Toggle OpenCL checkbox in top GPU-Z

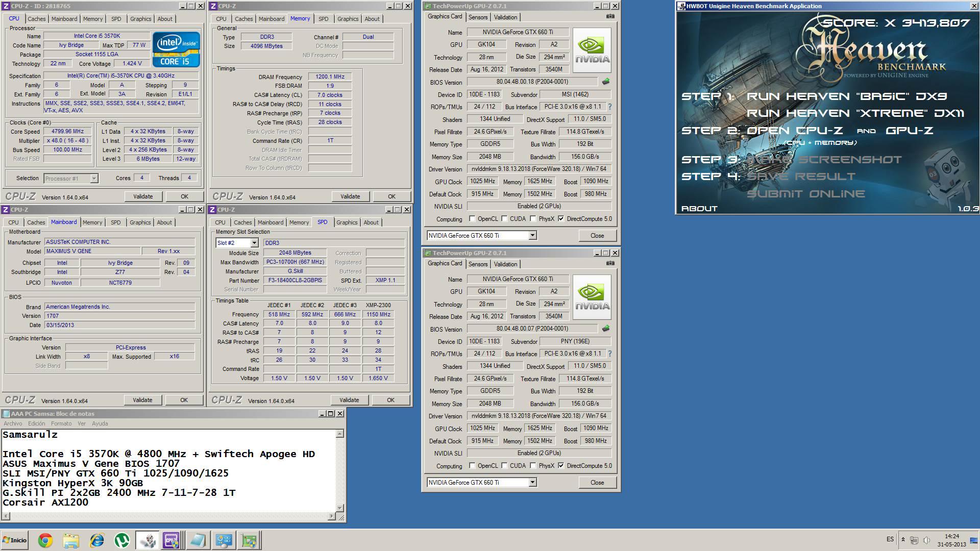(472, 219)
